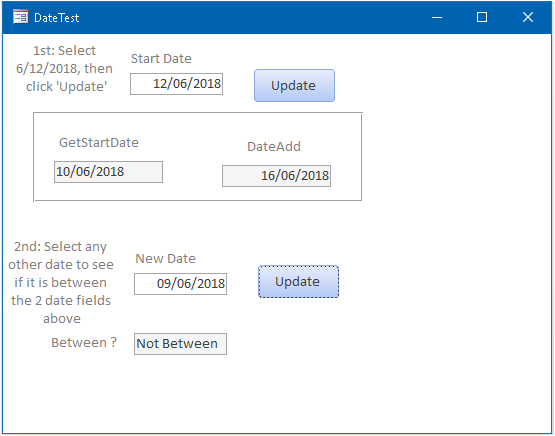Click the 'GetStartDate' label
This screenshot has width=555, height=436.
[x=98, y=143]
